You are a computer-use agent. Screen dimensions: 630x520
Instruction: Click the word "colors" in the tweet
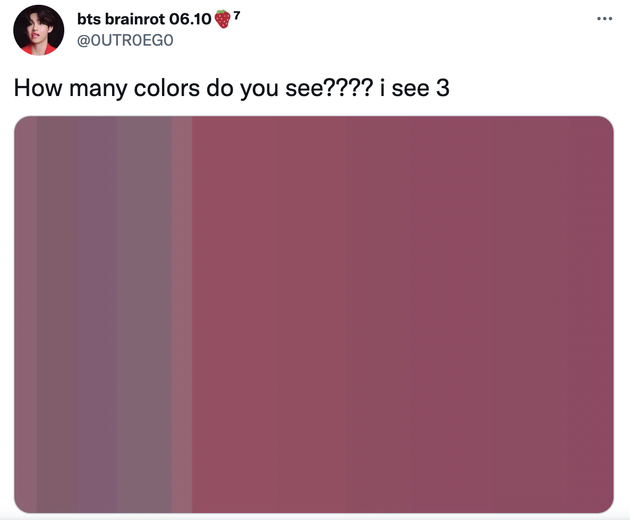click(166, 88)
